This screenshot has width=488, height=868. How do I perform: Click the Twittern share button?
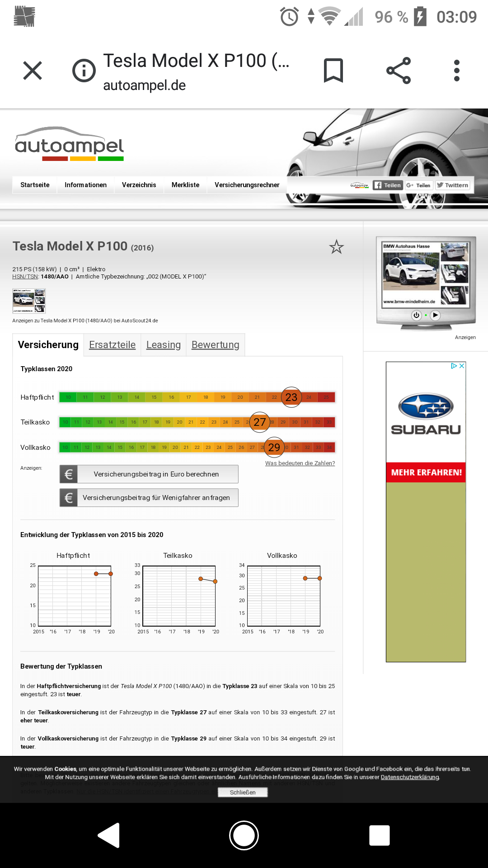click(x=453, y=185)
